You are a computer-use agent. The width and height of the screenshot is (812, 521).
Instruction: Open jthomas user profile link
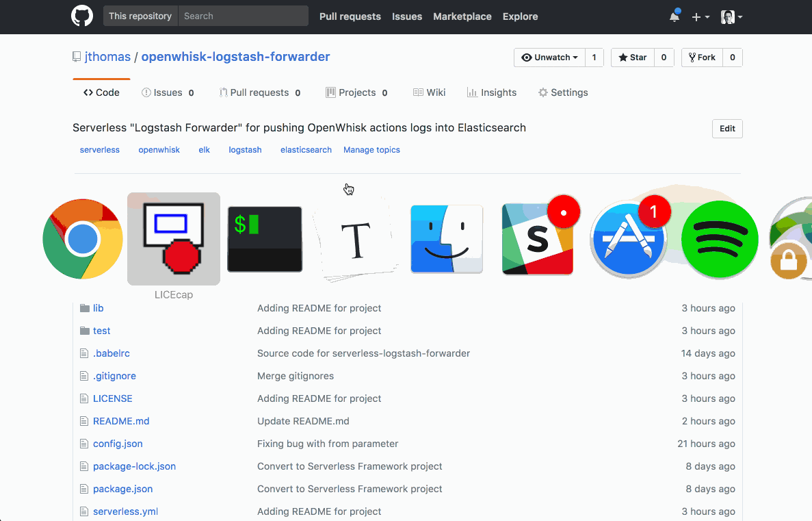107,57
